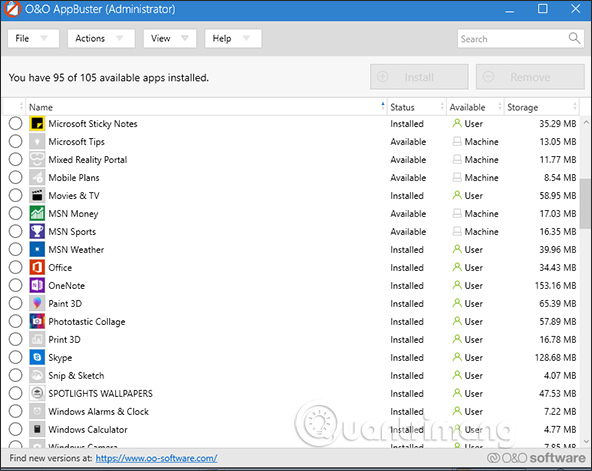Click the Phototastic Collage camera icon

click(37, 322)
